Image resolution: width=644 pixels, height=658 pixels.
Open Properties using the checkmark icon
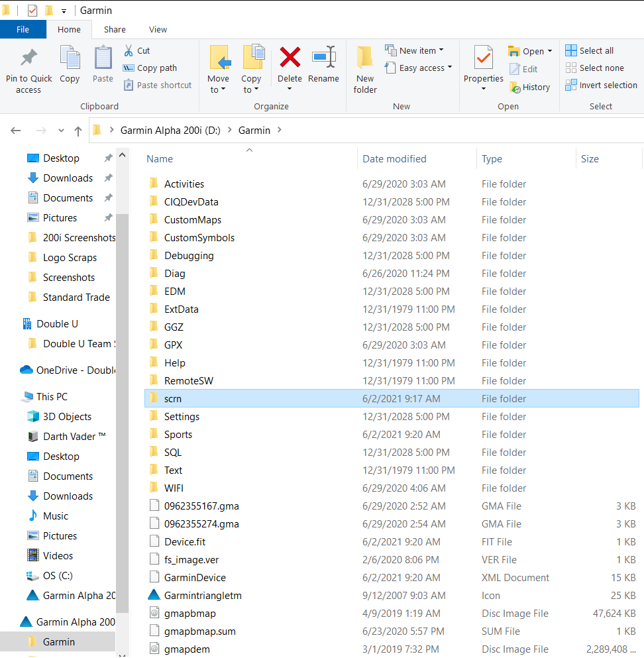pos(483,58)
